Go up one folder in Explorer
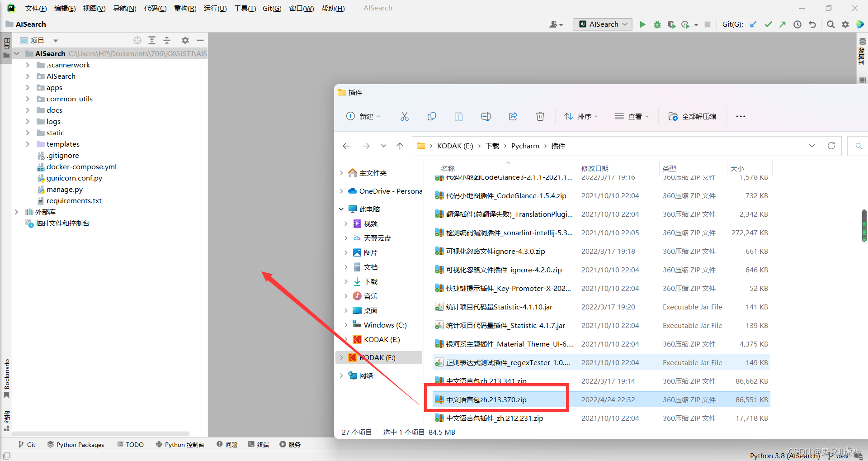The height and width of the screenshot is (461, 868). pos(400,146)
